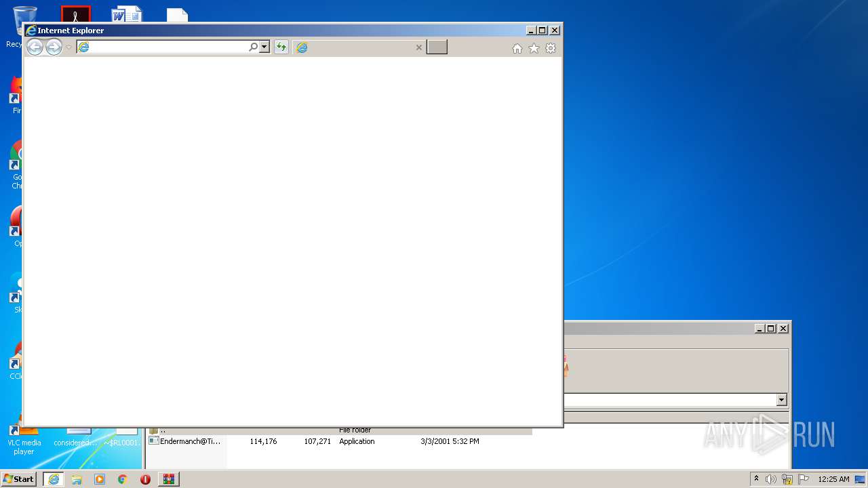Click the Refresh button in Internet Explorer
The image size is (868, 488).
pos(281,47)
